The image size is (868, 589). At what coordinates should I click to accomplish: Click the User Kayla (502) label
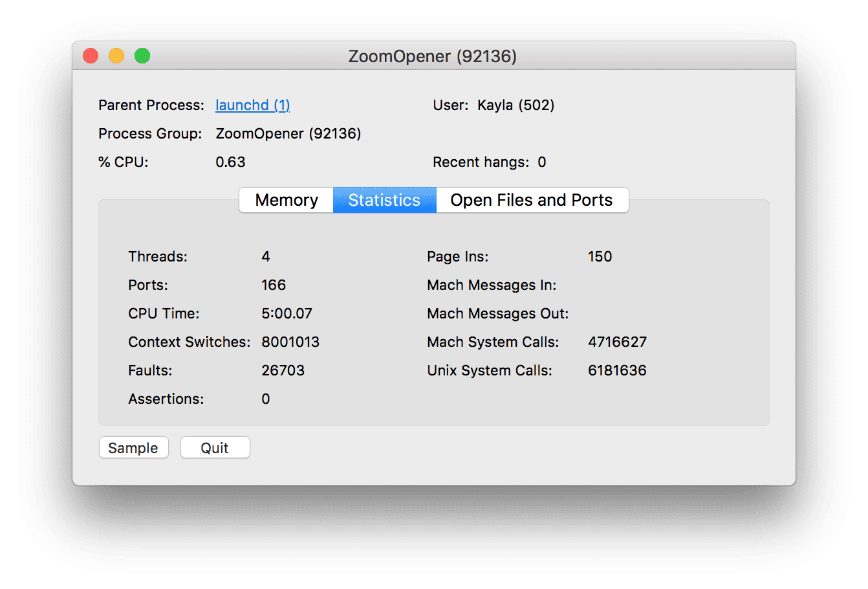point(494,105)
